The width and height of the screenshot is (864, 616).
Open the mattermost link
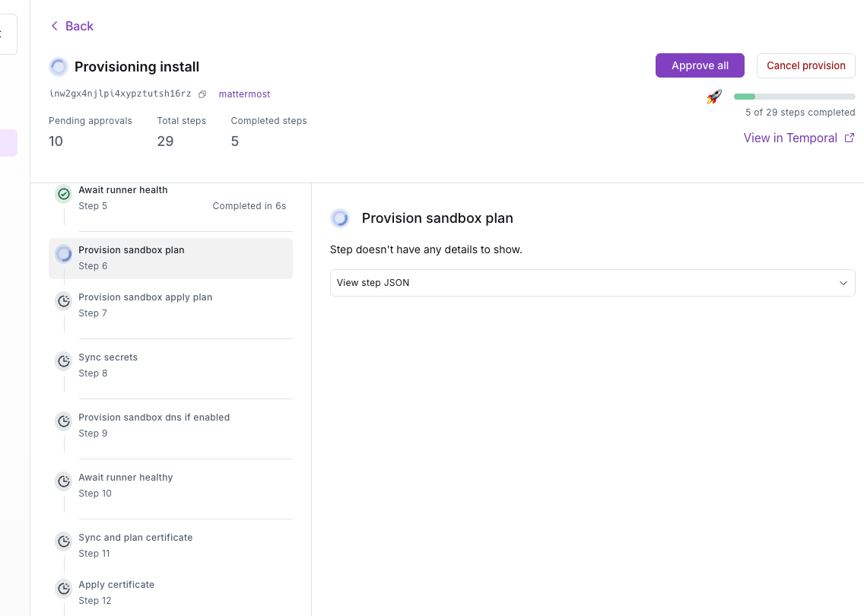pyautogui.click(x=244, y=94)
